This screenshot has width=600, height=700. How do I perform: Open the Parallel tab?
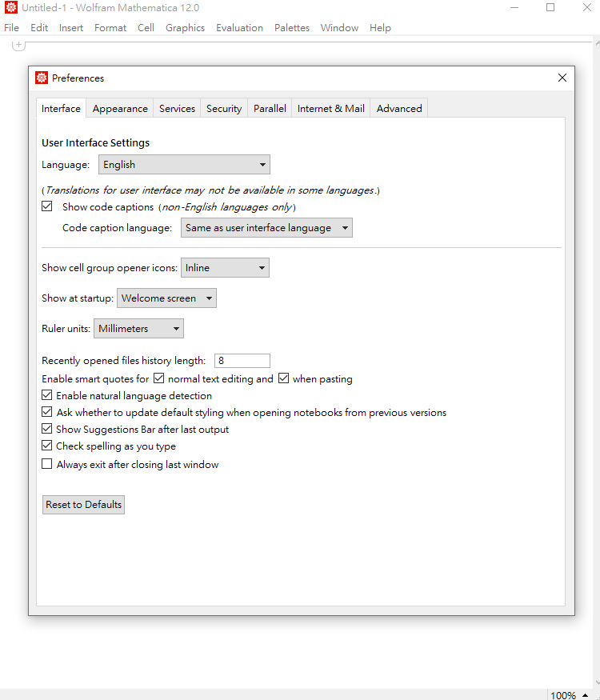tap(270, 109)
